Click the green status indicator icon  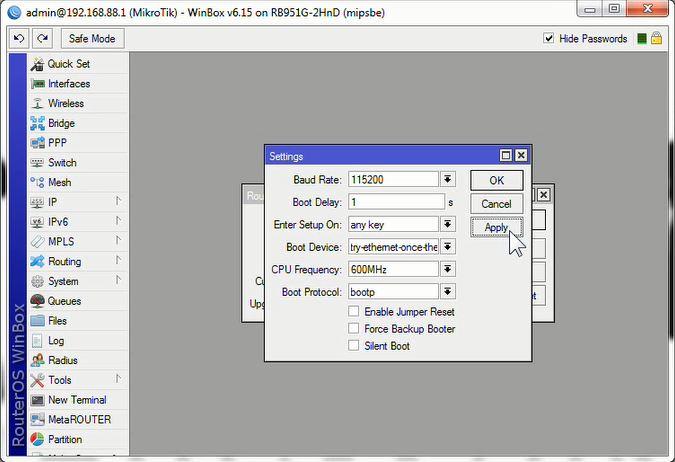click(641, 39)
